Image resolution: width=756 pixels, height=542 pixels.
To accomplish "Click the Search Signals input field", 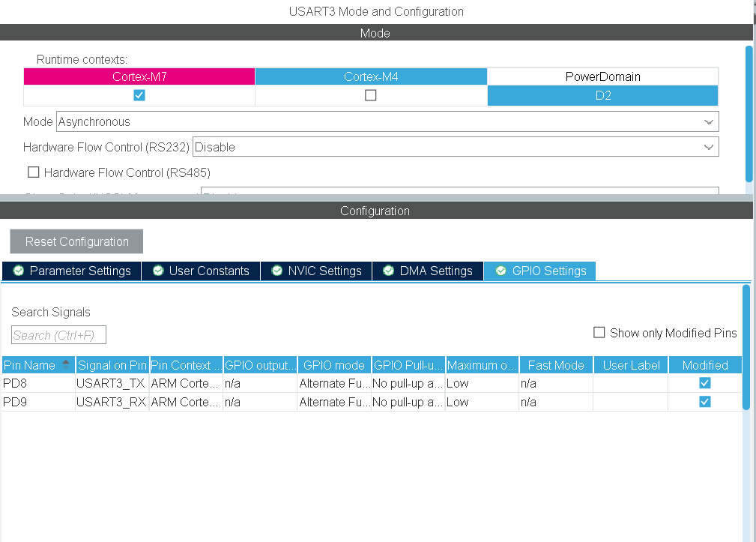I will coord(58,334).
